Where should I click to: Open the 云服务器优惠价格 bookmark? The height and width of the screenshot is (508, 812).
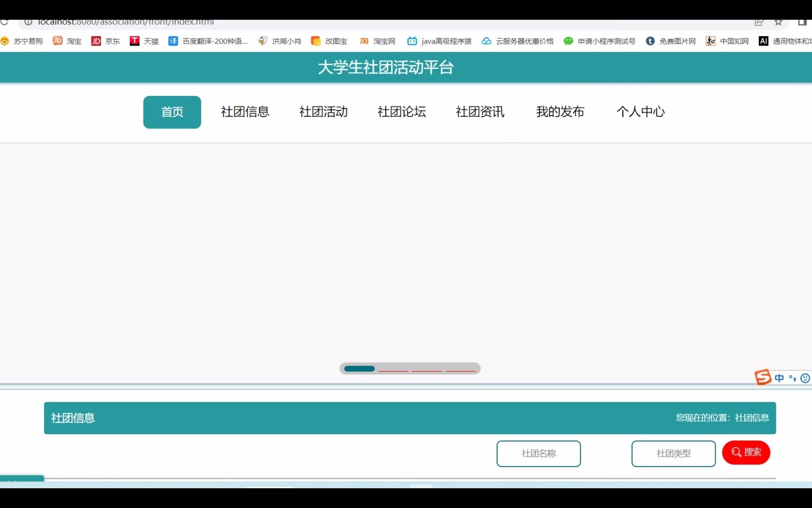(518, 41)
